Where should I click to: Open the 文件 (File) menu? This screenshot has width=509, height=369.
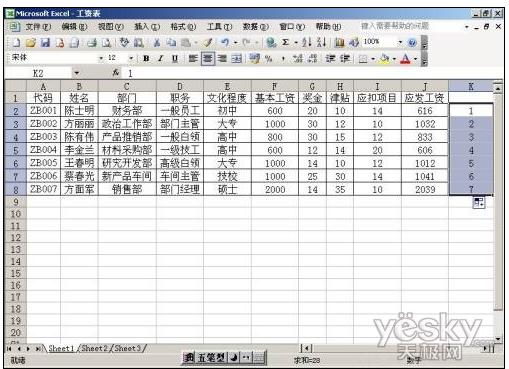pyautogui.click(x=38, y=27)
